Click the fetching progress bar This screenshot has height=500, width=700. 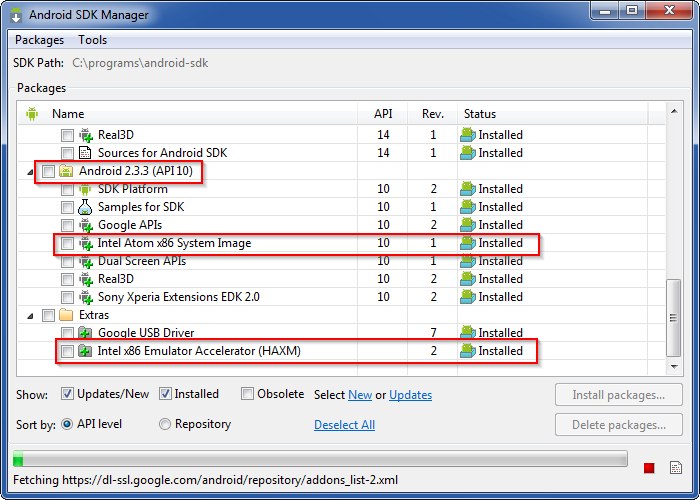pos(320,459)
